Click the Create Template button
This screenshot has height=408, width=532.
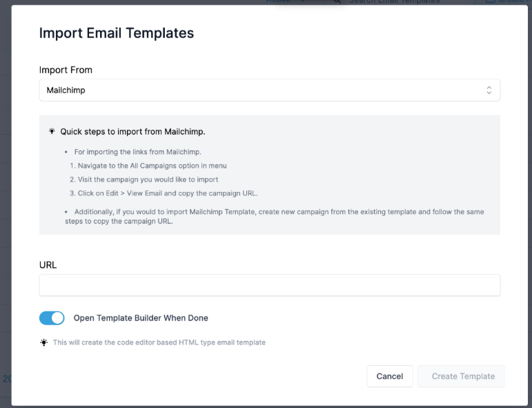(463, 376)
